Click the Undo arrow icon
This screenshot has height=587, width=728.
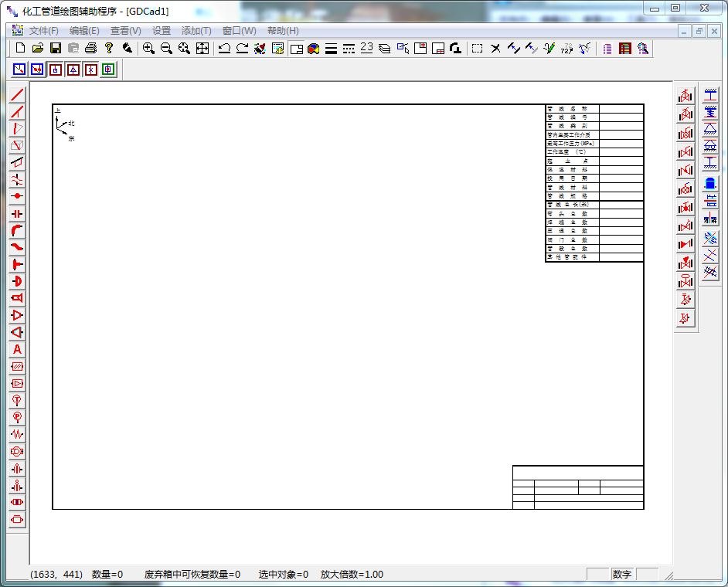pos(224,48)
